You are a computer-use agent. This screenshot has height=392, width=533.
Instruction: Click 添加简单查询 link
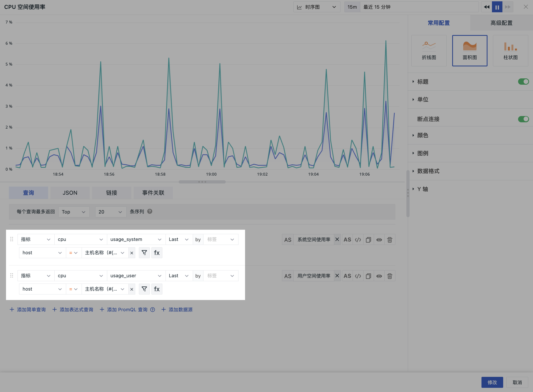(28, 310)
